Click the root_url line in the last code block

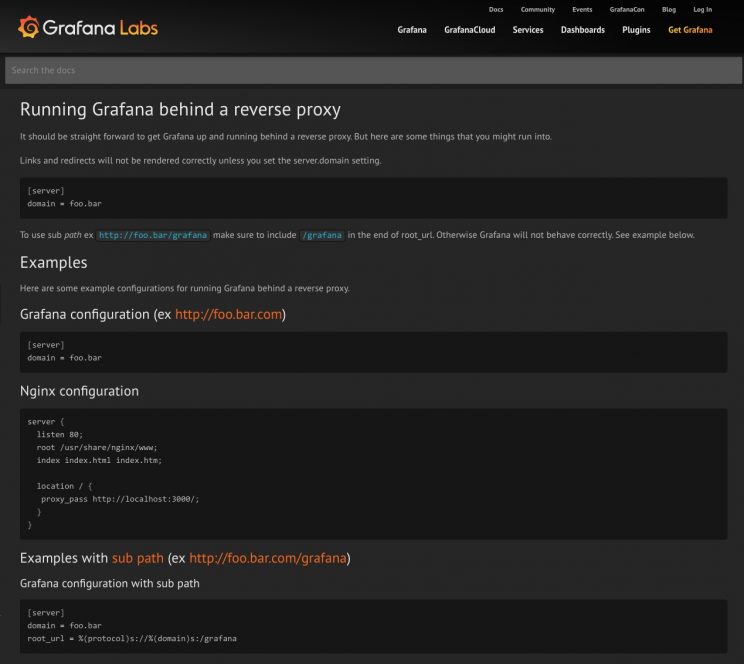point(132,638)
